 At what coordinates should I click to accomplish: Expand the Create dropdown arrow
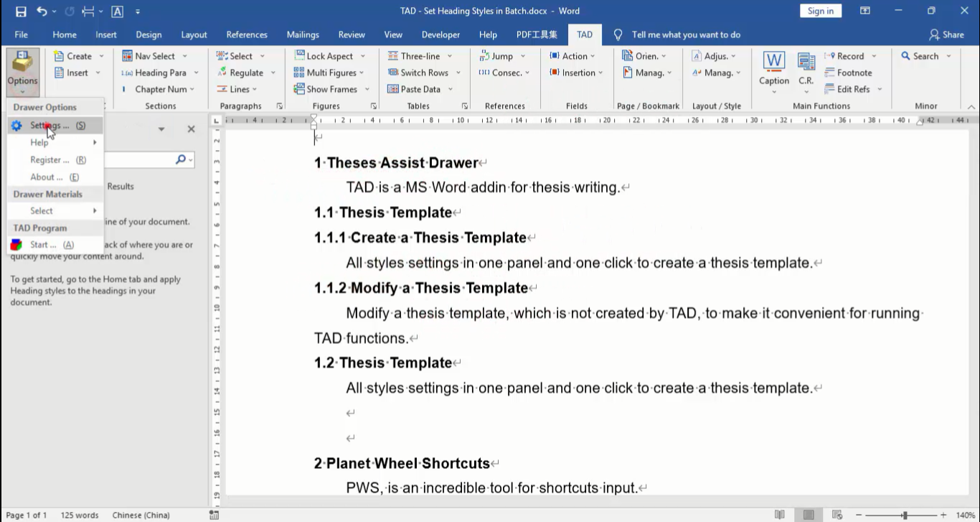pos(101,56)
